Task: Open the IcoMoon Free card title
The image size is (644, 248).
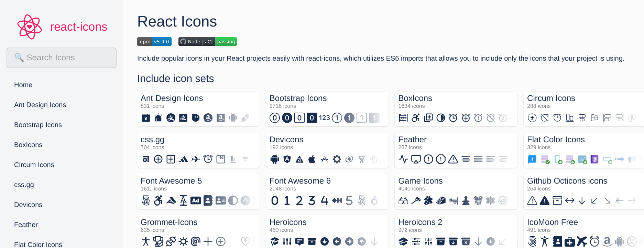Action: click(x=553, y=222)
